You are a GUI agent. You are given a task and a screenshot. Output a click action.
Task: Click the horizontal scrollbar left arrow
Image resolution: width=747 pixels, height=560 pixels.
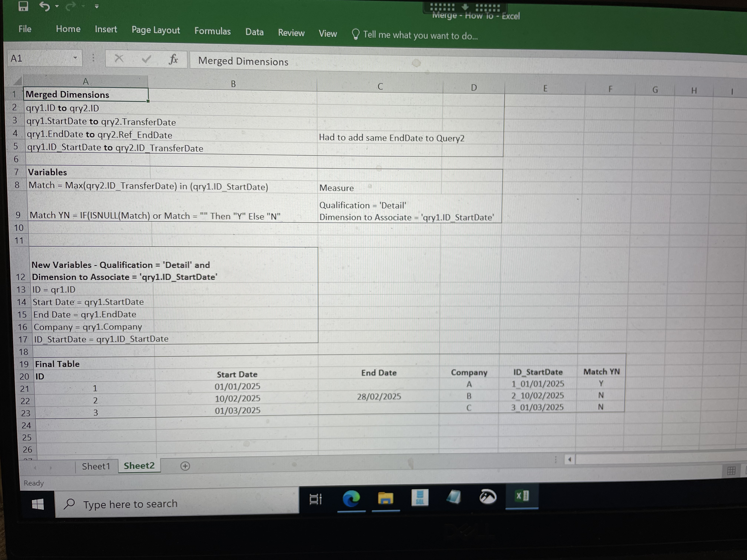click(570, 459)
